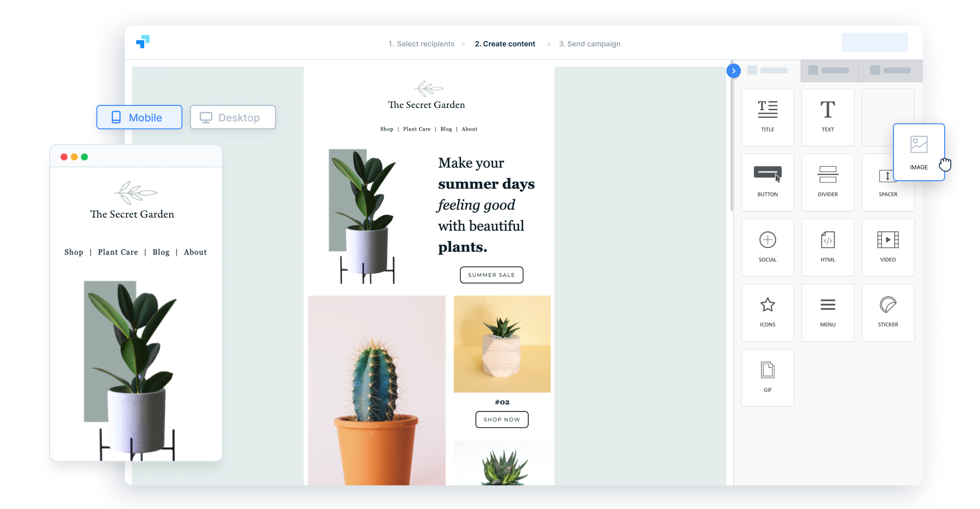
Task: Insert a GIF block
Action: coord(767,377)
